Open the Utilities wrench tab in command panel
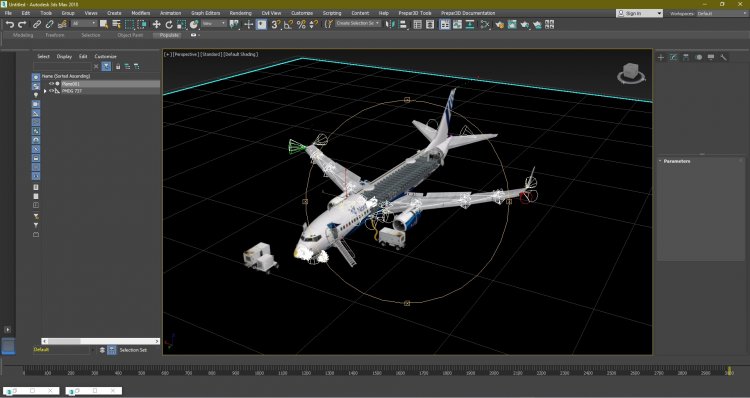Image resolution: width=750 pixels, height=398 pixels. 723,57
